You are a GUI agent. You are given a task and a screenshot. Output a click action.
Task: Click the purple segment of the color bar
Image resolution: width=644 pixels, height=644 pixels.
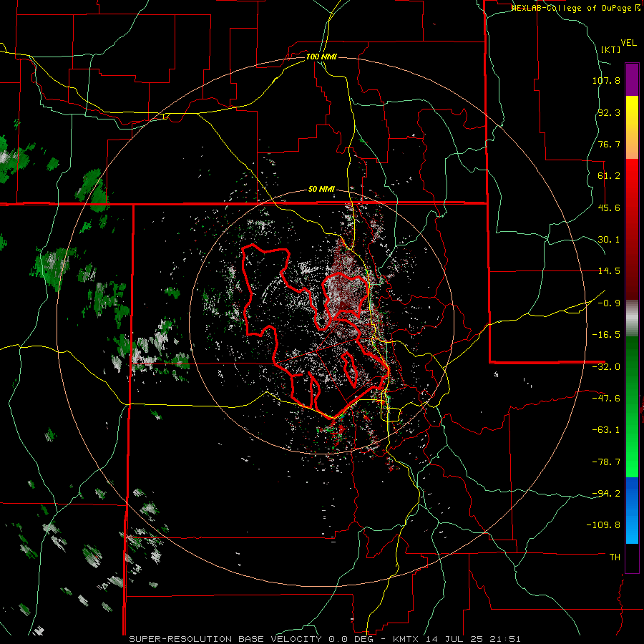632,79
